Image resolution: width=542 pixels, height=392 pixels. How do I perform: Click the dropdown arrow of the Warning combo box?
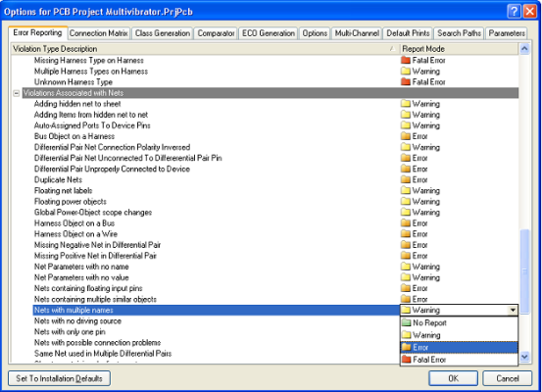pos(514,310)
